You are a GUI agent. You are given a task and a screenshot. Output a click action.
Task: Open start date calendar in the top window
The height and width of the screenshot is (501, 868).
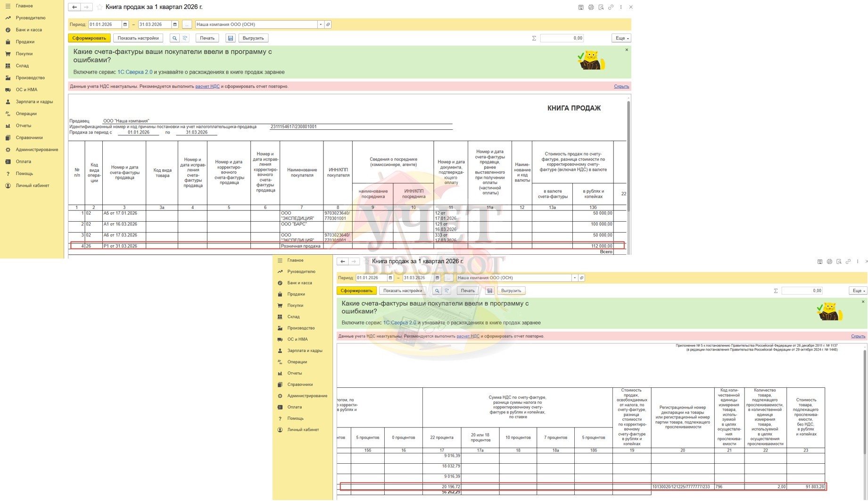click(125, 25)
